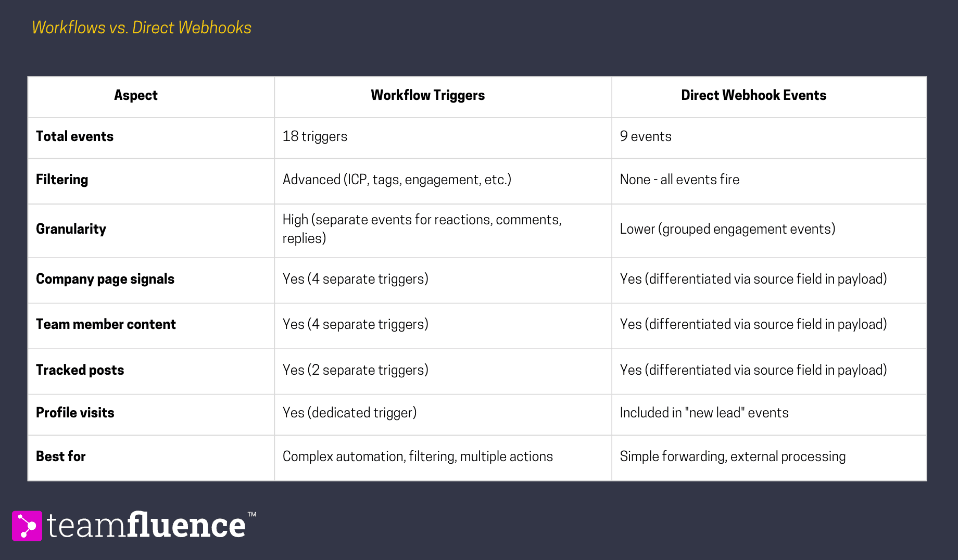Click the Simple forwarding, external processing cell
This screenshot has width=958, height=560.
click(733, 456)
